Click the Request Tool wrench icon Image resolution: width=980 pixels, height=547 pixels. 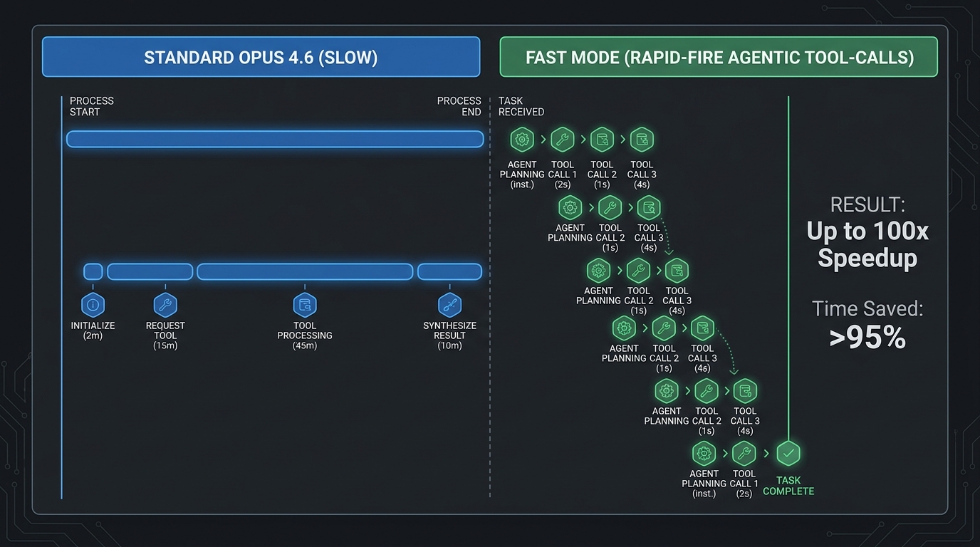[165, 304]
